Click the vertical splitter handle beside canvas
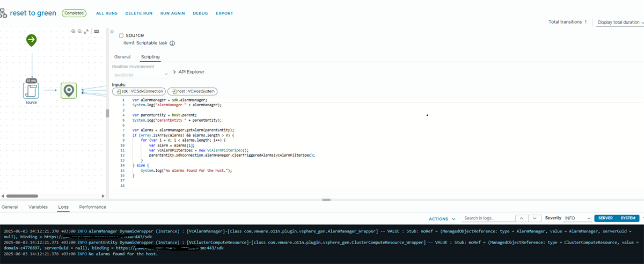This screenshot has width=644, height=264. click(x=107, y=113)
